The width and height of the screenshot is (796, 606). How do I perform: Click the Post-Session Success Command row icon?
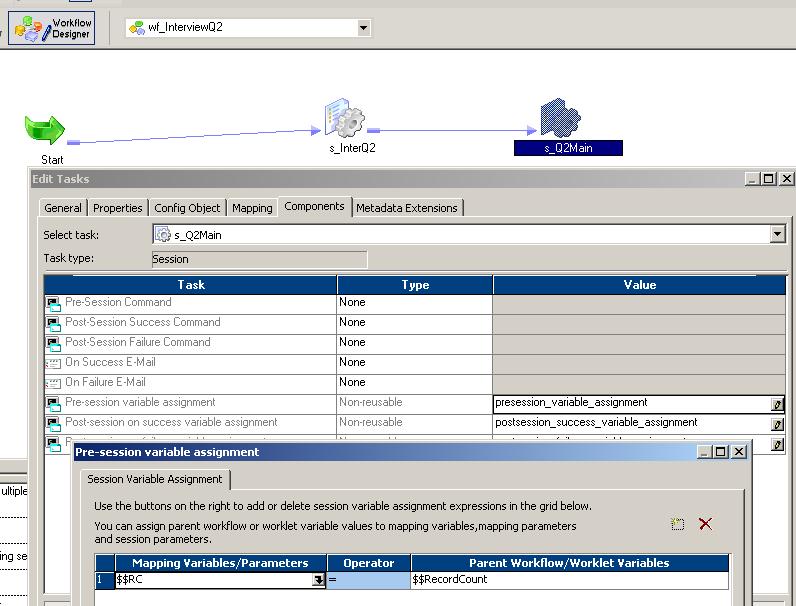pyautogui.click(x=53, y=323)
